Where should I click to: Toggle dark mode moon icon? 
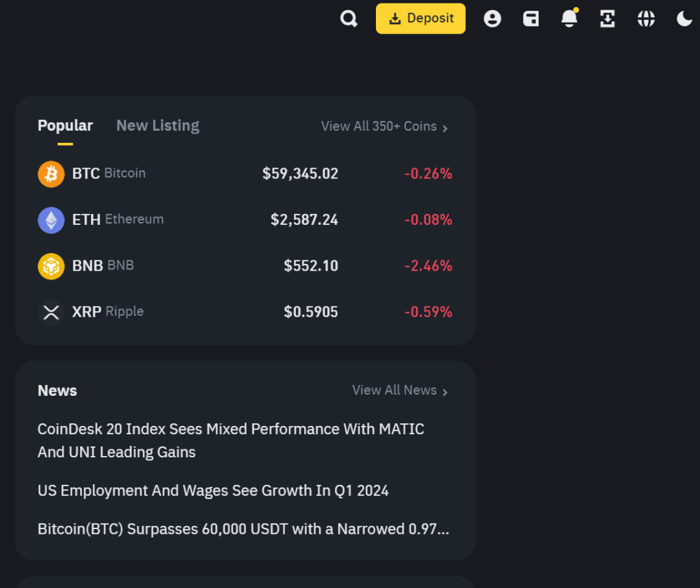[684, 19]
